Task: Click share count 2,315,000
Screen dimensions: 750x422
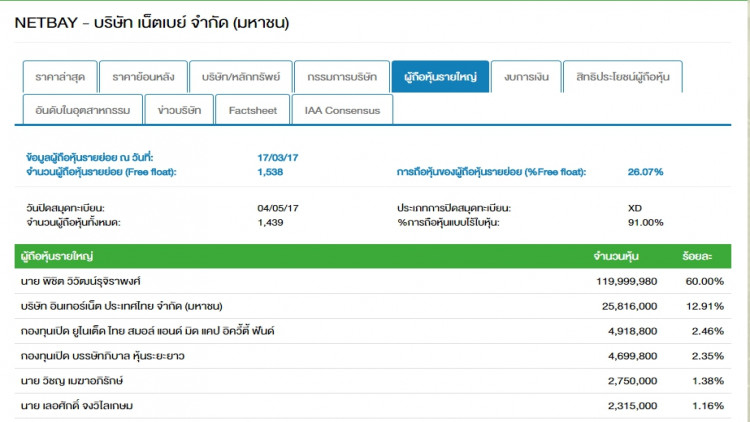Action: (632, 406)
